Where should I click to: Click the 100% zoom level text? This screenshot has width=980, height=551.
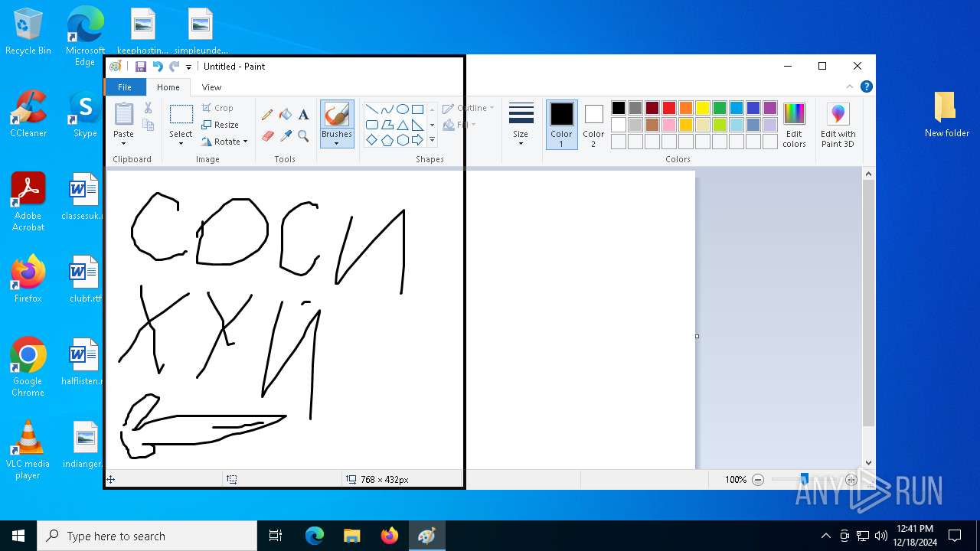(x=736, y=480)
